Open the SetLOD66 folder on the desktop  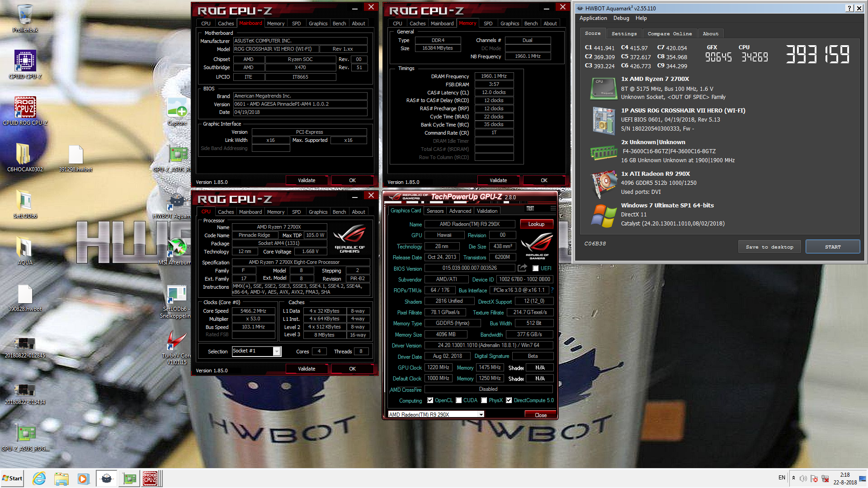coord(25,204)
